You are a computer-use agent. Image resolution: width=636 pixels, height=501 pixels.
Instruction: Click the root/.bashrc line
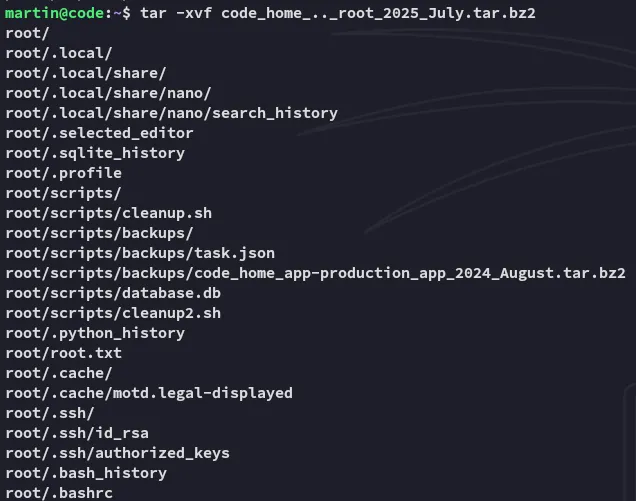pyautogui.click(x=59, y=493)
